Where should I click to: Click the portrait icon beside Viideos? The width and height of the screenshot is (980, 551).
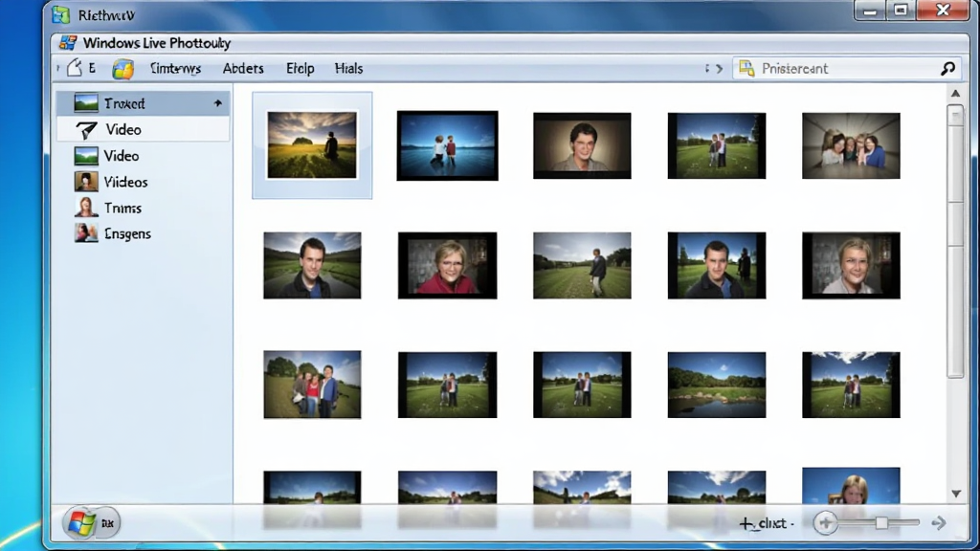pos(86,182)
